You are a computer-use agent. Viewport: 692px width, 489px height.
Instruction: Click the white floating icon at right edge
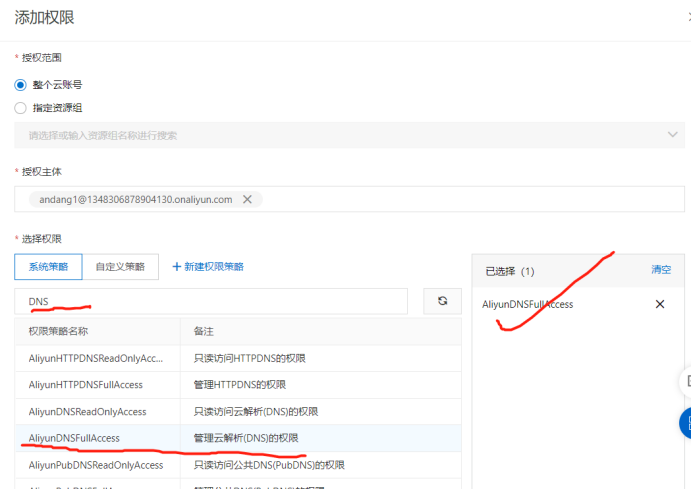[x=686, y=381]
